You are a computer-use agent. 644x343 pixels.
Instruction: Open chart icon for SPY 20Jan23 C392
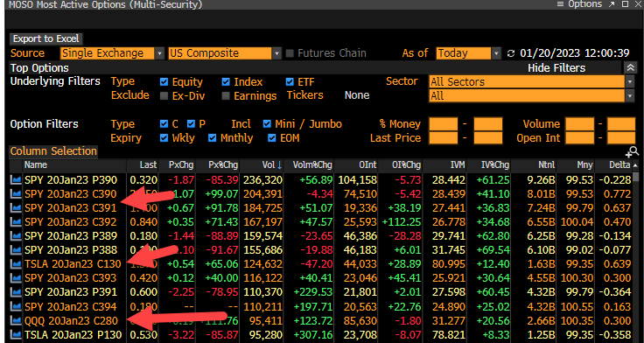click(x=16, y=222)
